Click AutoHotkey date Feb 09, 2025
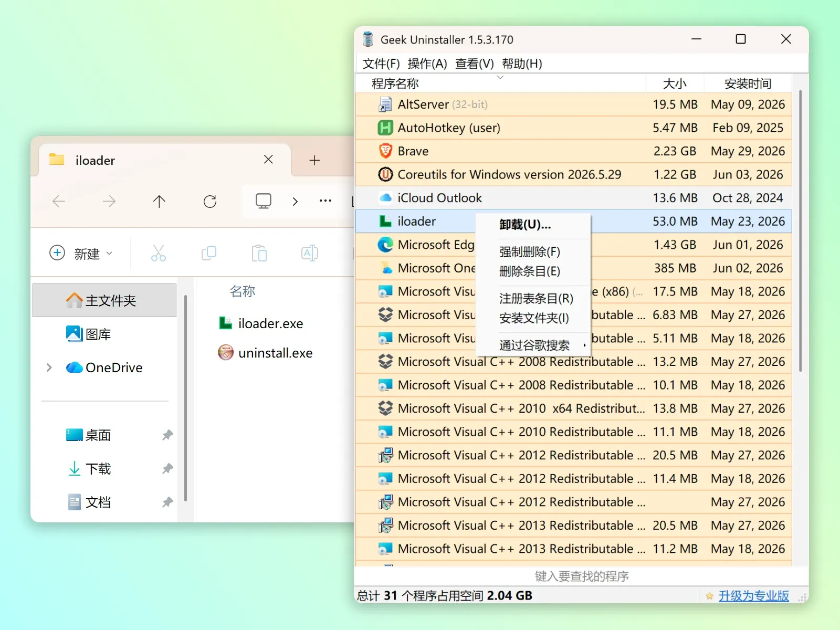Viewport: 840px width, 630px height. [748, 128]
